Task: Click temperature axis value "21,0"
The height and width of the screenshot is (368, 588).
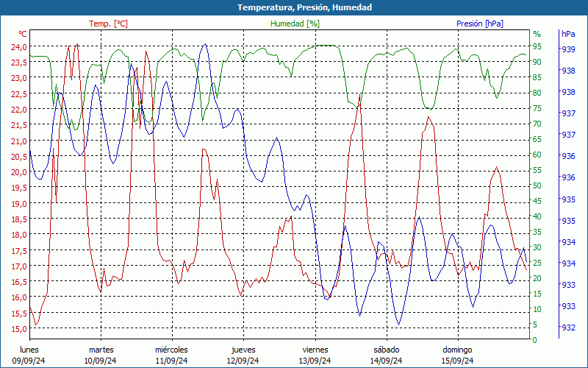Action: 20,141
